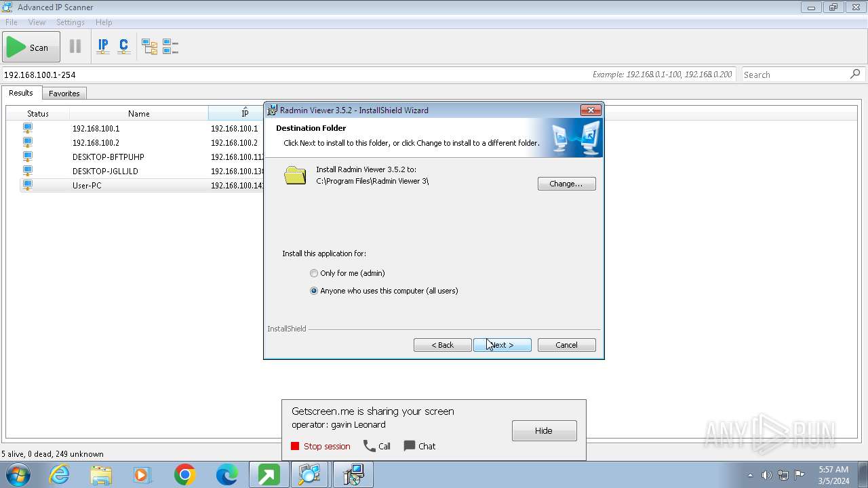Image resolution: width=868 pixels, height=488 pixels.
Task: Open the View menu
Action: [x=37, y=22]
